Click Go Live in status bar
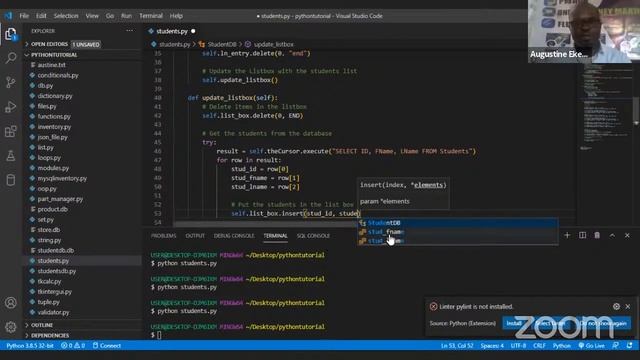The image size is (640, 360). coord(592,346)
